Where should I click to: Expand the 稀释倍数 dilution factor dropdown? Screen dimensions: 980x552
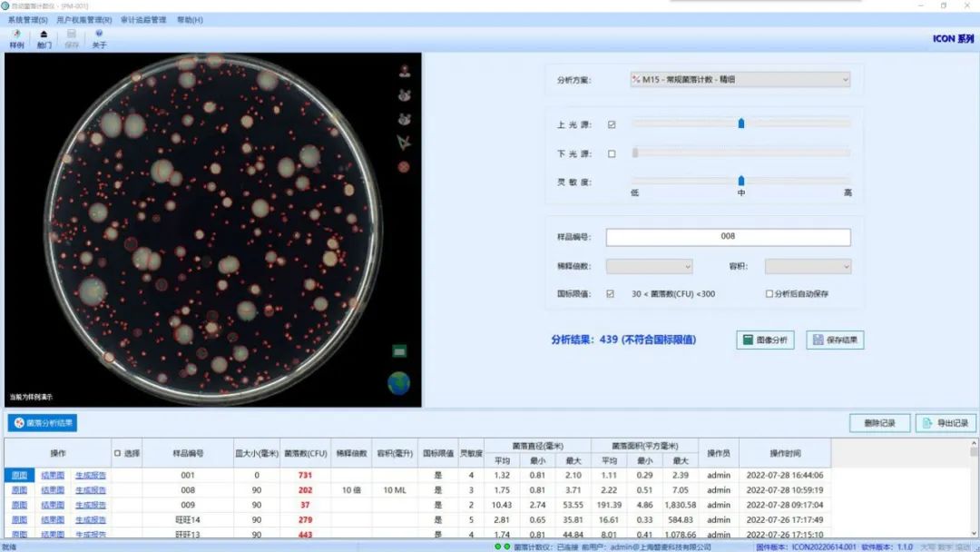(649, 267)
